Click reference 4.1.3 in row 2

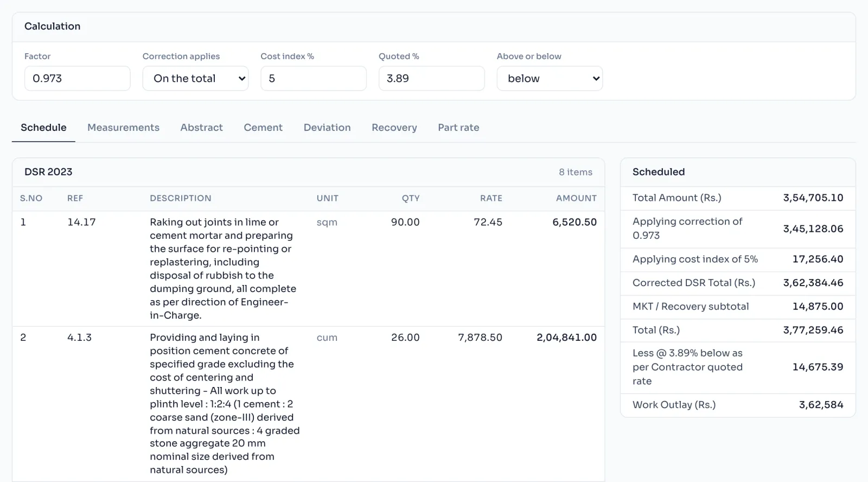pyautogui.click(x=79, y=338)
